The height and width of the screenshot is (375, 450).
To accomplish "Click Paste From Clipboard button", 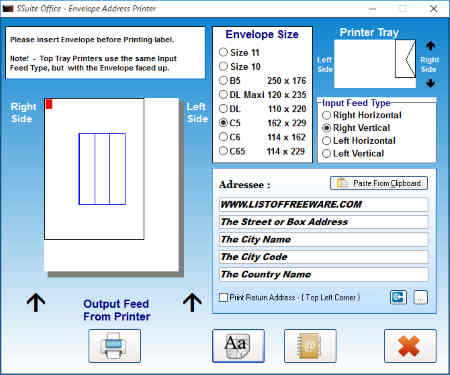I will coord(379,183).
